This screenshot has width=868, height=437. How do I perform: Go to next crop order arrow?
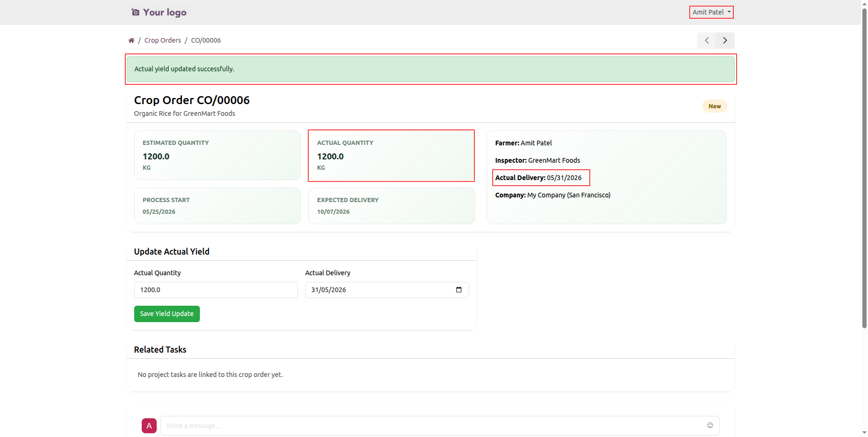point(725,40)
